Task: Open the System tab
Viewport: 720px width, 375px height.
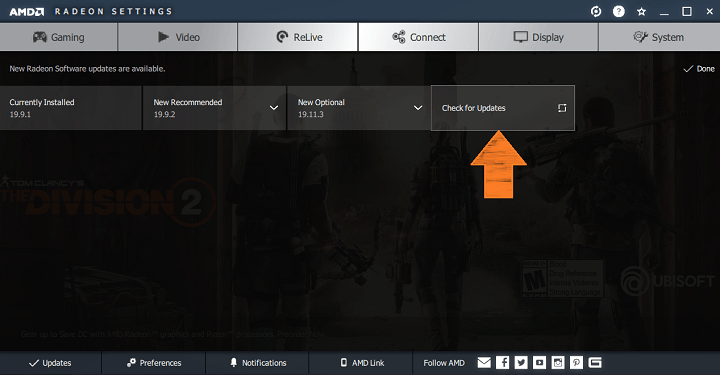Action: pyautogui.click(x=659, y=37)
